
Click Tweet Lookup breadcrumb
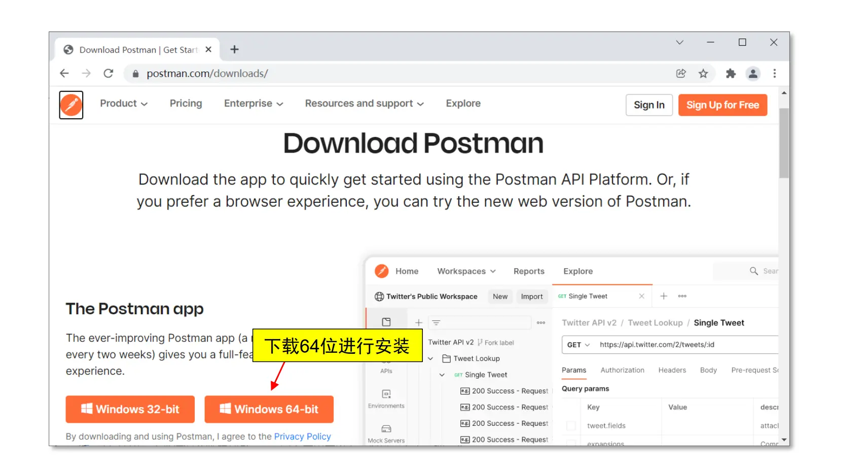pos(655,323)
